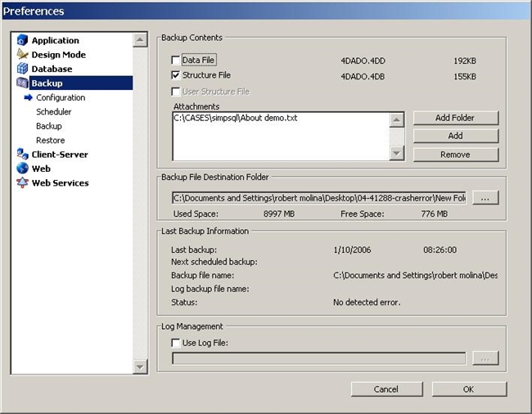Click the Client-Server category icon
The height and width of the screenshot is (414, 532).
[22, 155]
